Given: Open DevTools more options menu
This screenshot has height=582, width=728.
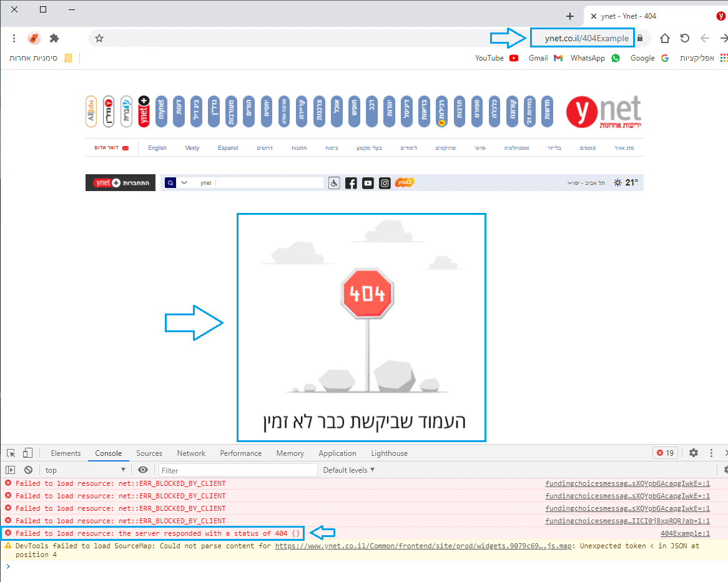Looking at the screenshot, I should pyautogui.click(x=711, y=453).
